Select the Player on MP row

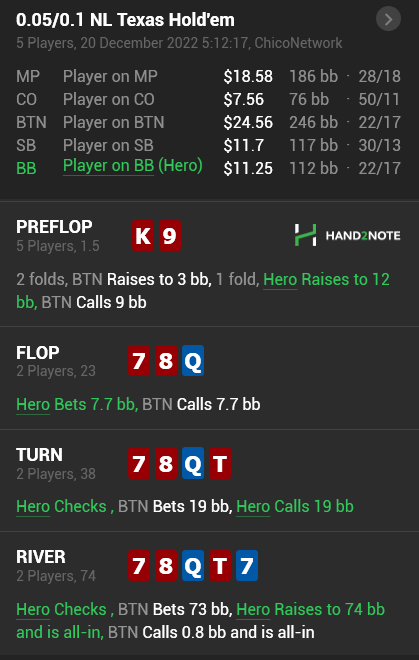click(208, 76)
